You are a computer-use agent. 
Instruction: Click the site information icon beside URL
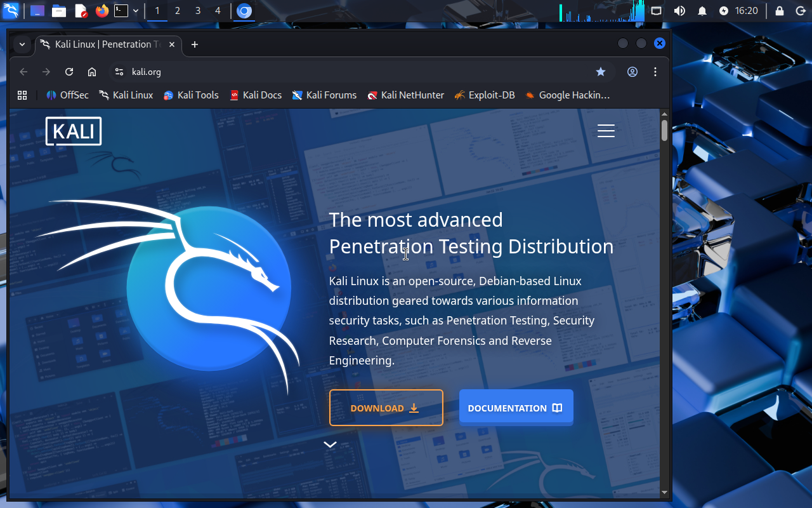[x=119, y=72]
